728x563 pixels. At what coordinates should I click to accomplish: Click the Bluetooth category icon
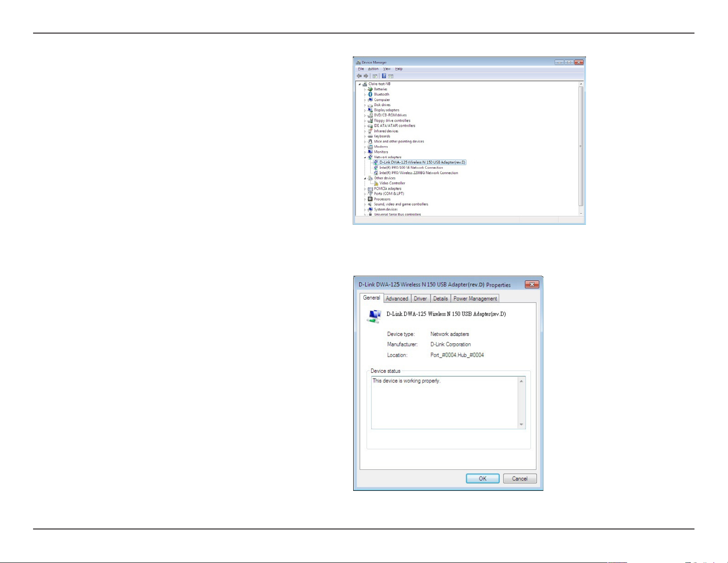coord(370,94)
